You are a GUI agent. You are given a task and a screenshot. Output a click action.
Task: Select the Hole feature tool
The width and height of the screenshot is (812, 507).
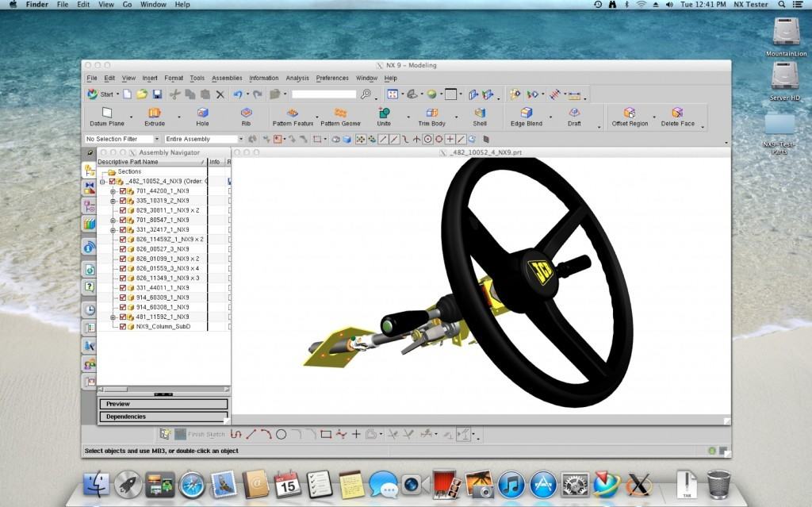[202, 113]
